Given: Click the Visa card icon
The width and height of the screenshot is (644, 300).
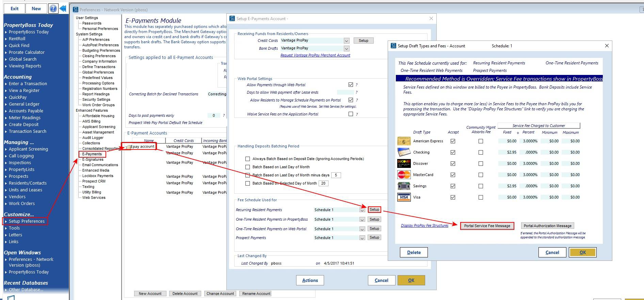Looking at the screenshot, I should 404,197.
